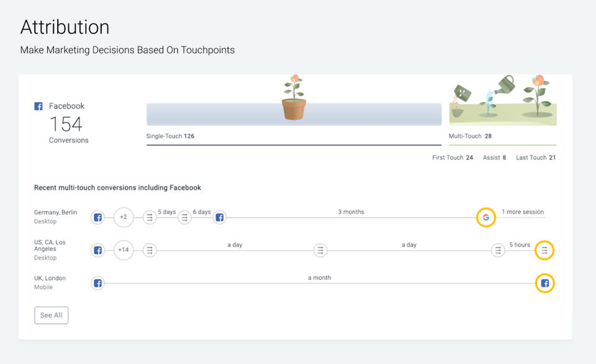Click the yellow-ringed conversion touchpoint in Los Angeles row
The width and height of the screenshot is (596, 364).
[x=544, y=251]
